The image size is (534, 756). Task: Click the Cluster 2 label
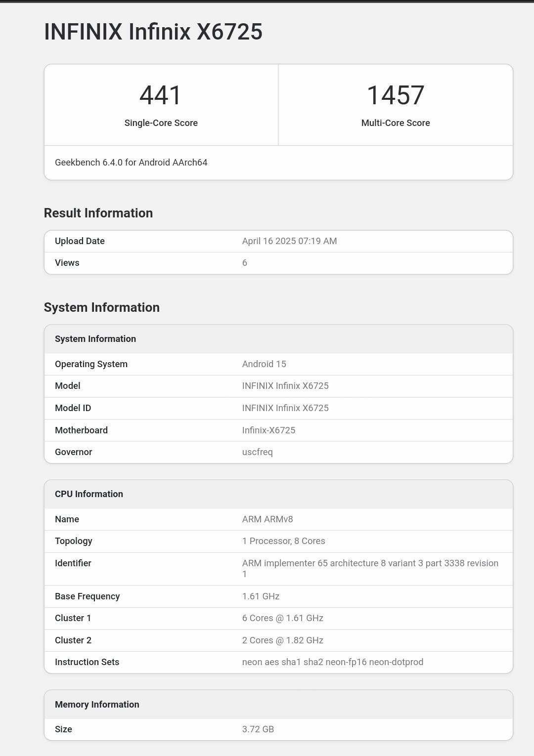(73, 640)
